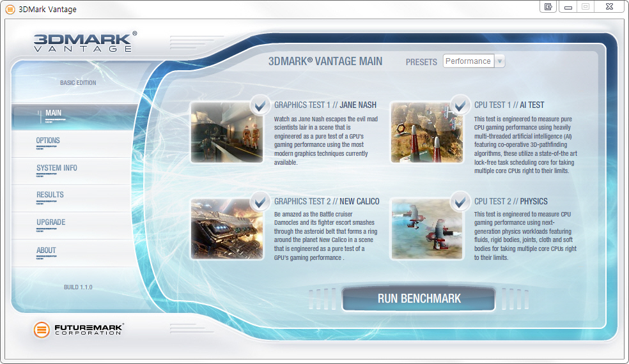
Task: Minimize the 3DMark Vantage window
Action: (x=568, y=7)
